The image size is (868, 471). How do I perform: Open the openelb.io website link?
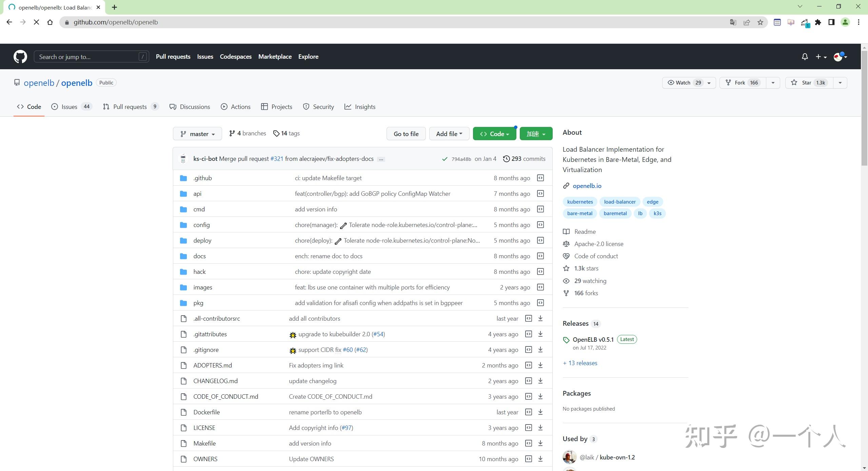[x=587, y=186]
